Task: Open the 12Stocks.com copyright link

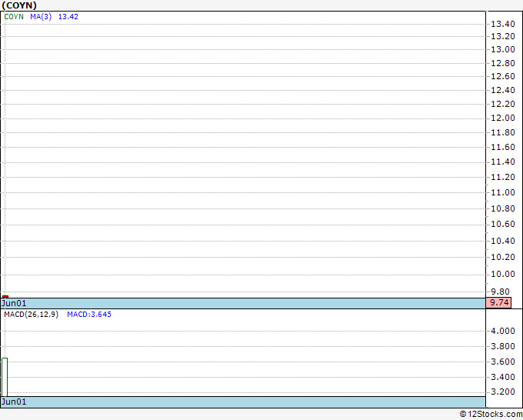Action: (x=491, y=414)
